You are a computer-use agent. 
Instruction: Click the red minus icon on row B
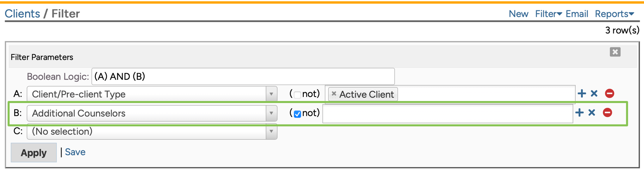pos(607,113)
